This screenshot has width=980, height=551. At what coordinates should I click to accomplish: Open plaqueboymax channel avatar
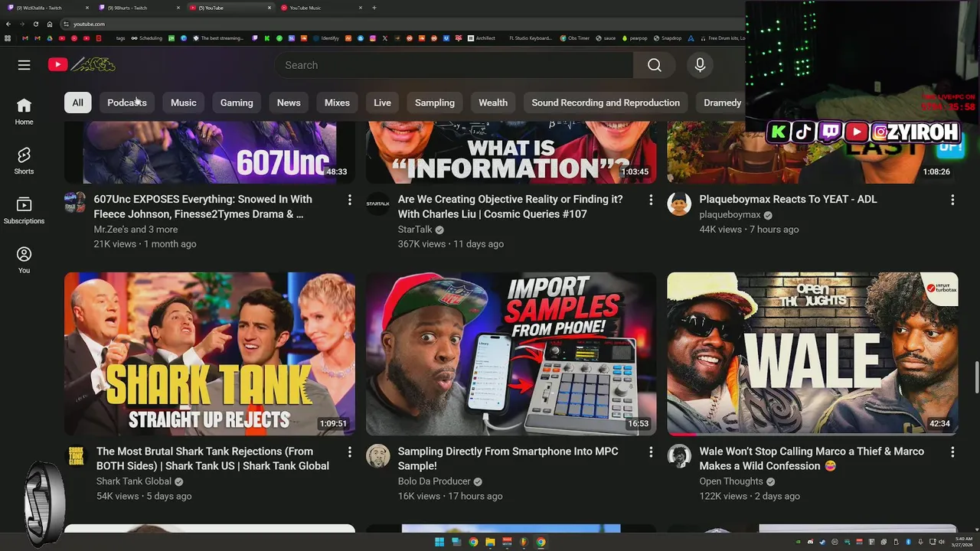coord(679,204)
